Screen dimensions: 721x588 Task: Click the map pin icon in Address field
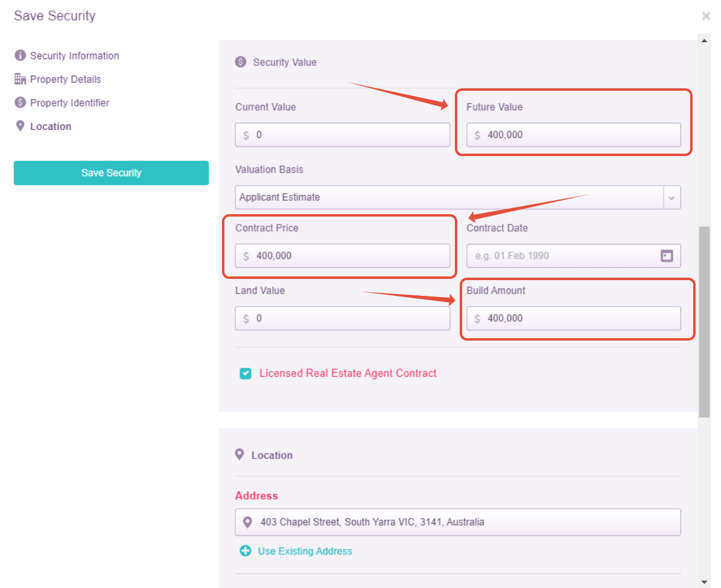[x=247, y=522]
